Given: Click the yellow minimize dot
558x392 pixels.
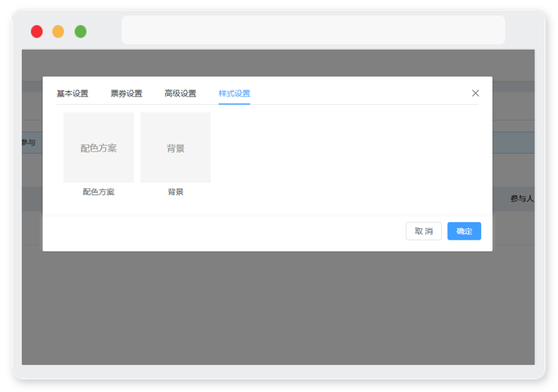Looking at the screenshot, I should pyautogui.click(x=58, y=32).
